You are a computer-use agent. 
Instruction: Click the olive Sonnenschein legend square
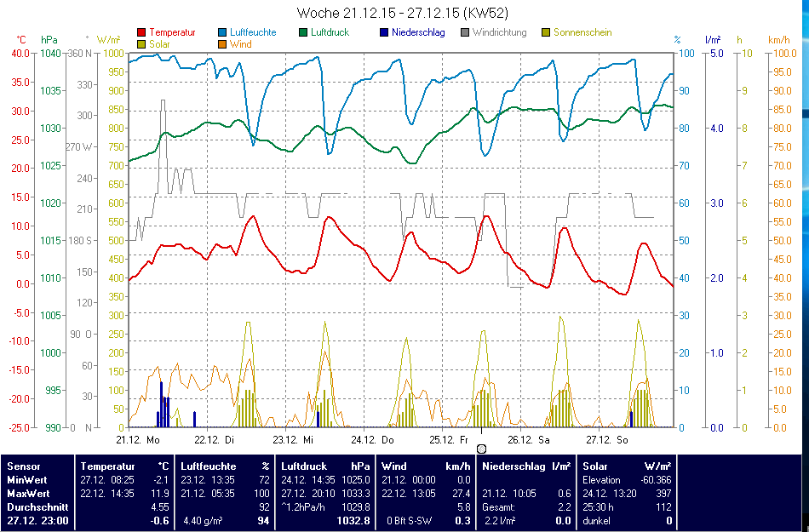547,33
